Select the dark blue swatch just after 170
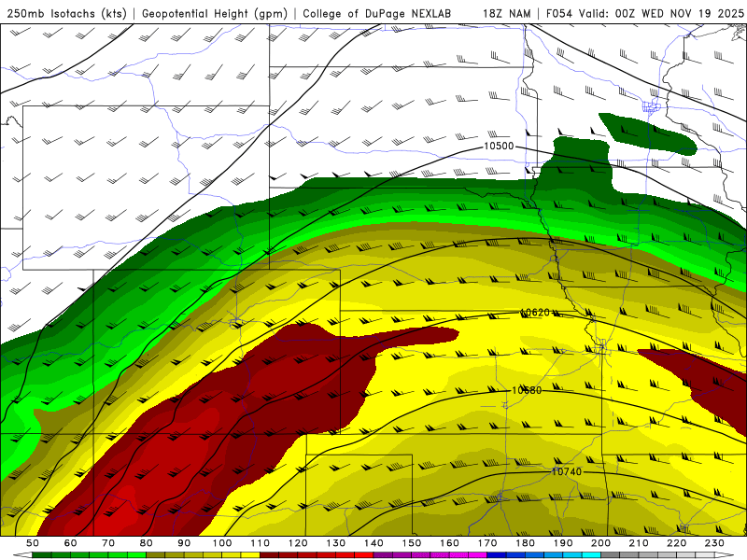 [x=497, y=554]
